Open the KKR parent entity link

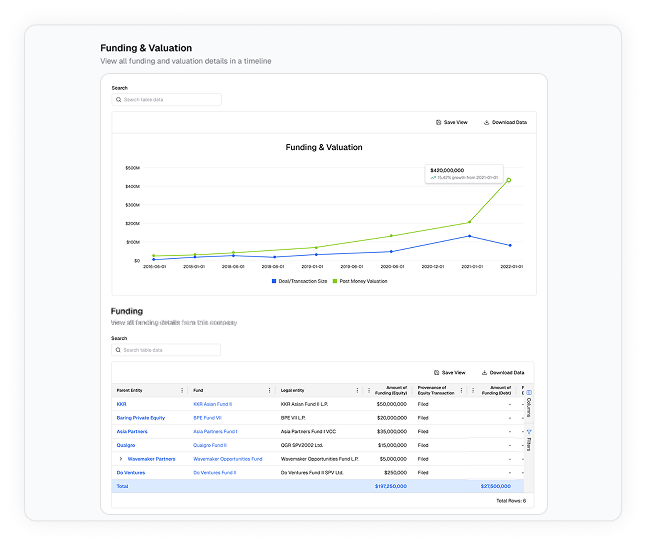(122, 404)
